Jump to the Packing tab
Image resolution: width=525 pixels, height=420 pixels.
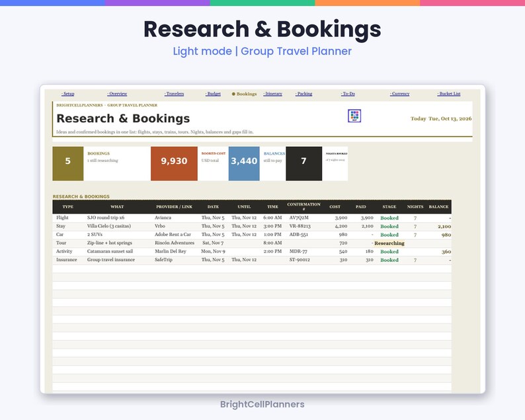click(x=303, y=94)
